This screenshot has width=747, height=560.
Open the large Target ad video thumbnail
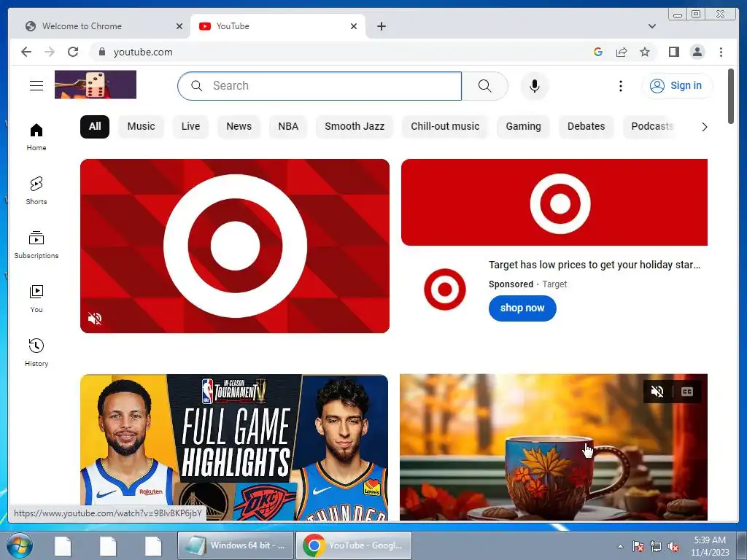[235, 246]
